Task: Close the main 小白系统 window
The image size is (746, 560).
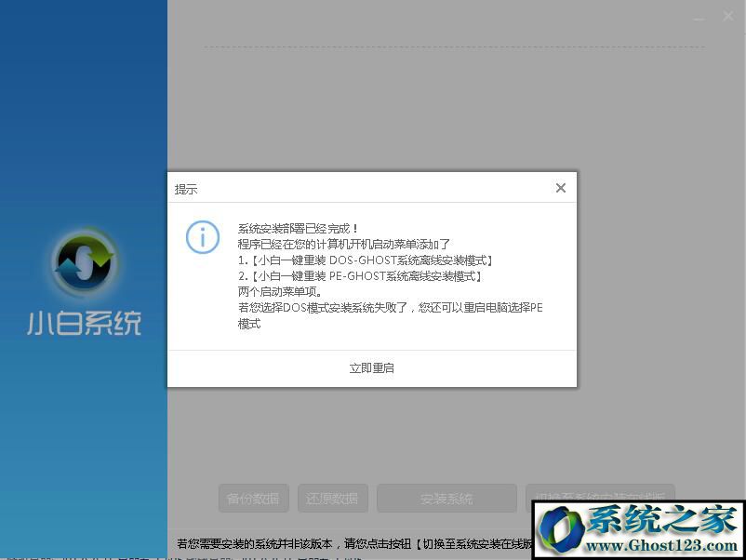Action: click(x=728, y=16)
